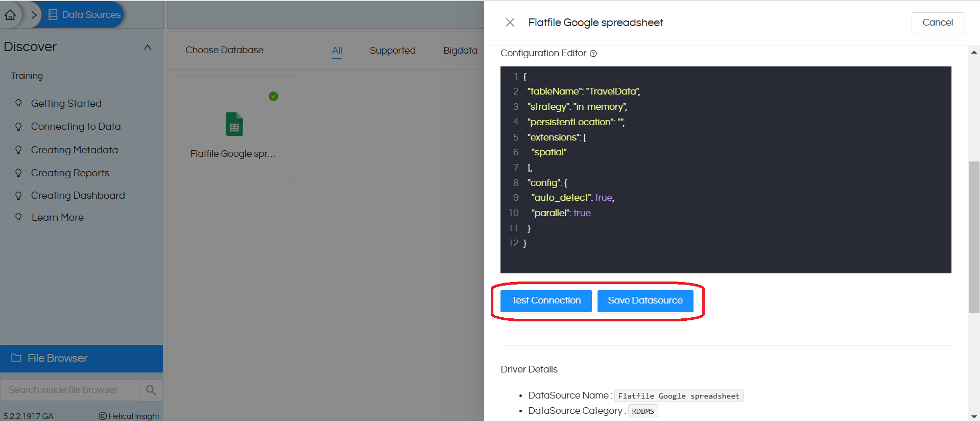Focus the file browser search field

pyautogui.click(x=70, y=390)
